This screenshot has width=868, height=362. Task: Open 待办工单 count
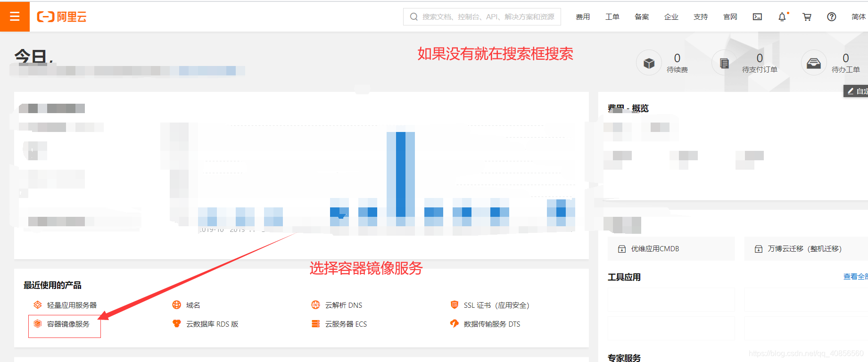tap(846, 58)
